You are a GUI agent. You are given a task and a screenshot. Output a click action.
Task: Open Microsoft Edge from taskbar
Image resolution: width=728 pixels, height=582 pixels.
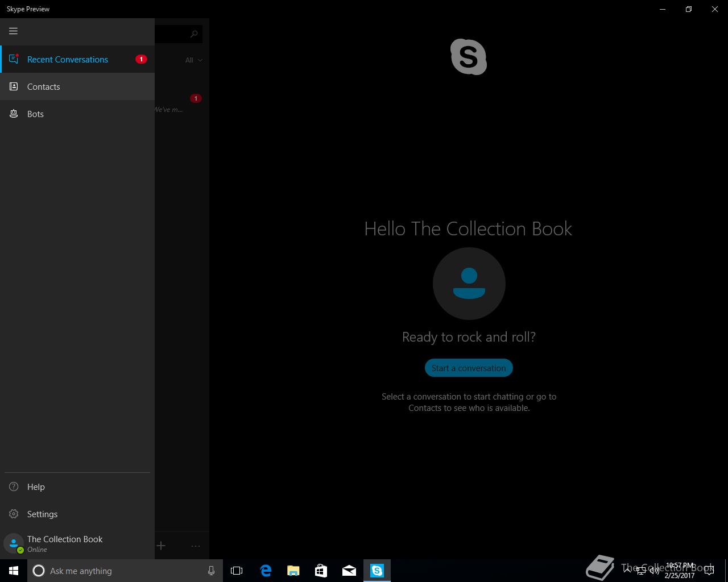pos(265,571)
